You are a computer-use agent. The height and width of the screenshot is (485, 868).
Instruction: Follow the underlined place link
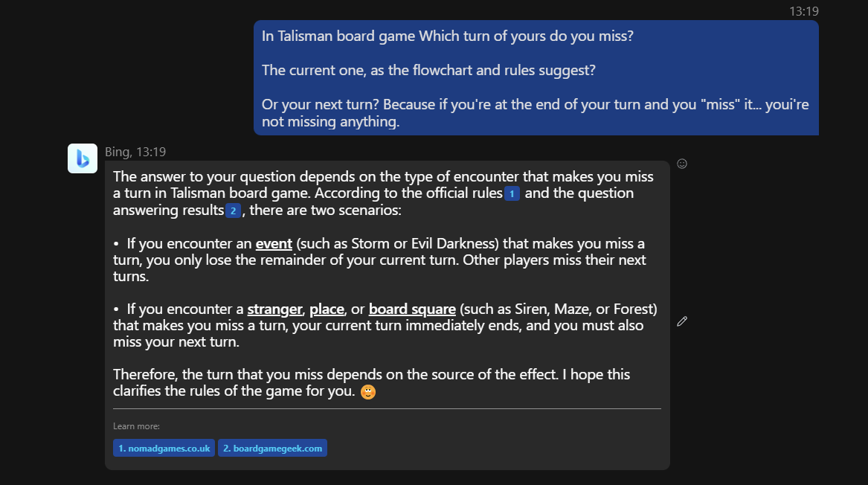click(325, 309)
